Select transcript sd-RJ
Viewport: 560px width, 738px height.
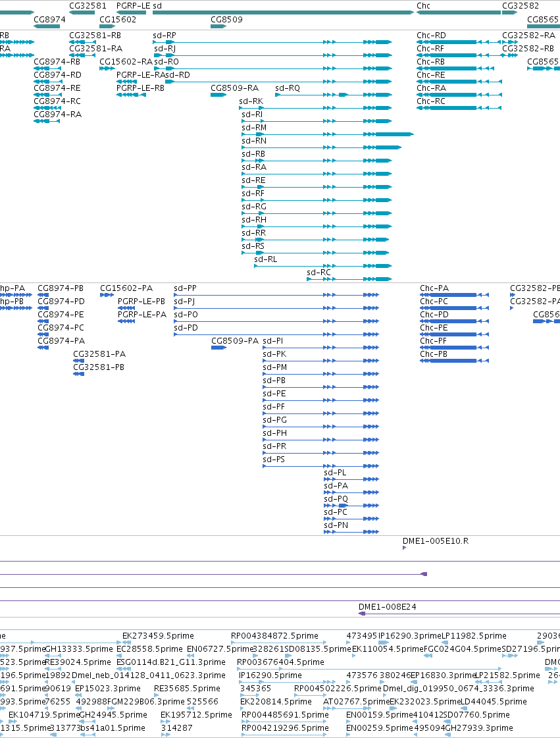pyautogui.click(x=273, y=55)
